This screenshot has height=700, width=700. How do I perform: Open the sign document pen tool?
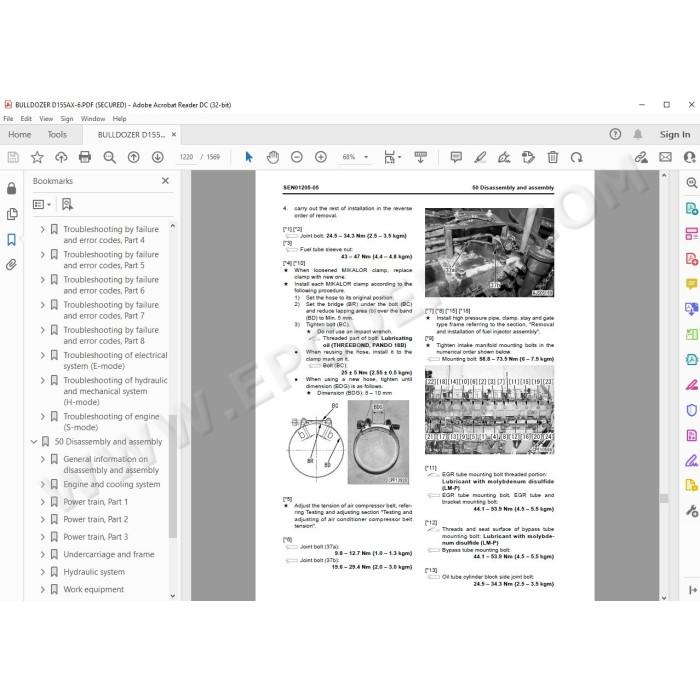point(504,157)
